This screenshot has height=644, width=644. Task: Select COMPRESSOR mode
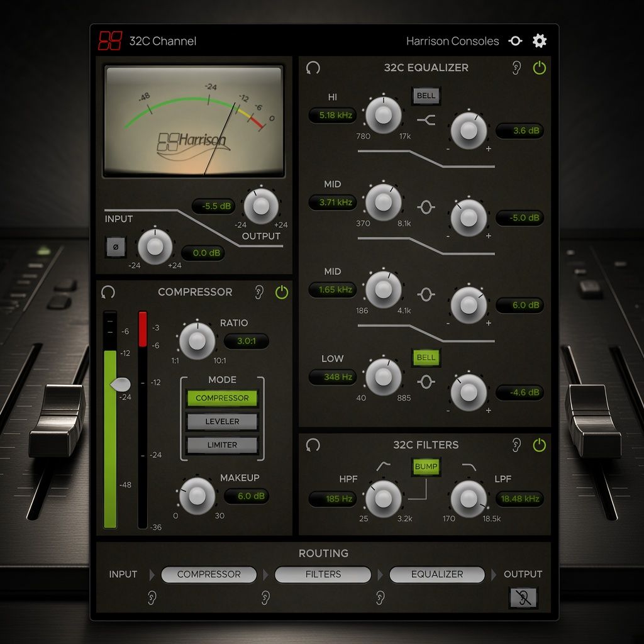pyautogui.click(x=222, y=398)
